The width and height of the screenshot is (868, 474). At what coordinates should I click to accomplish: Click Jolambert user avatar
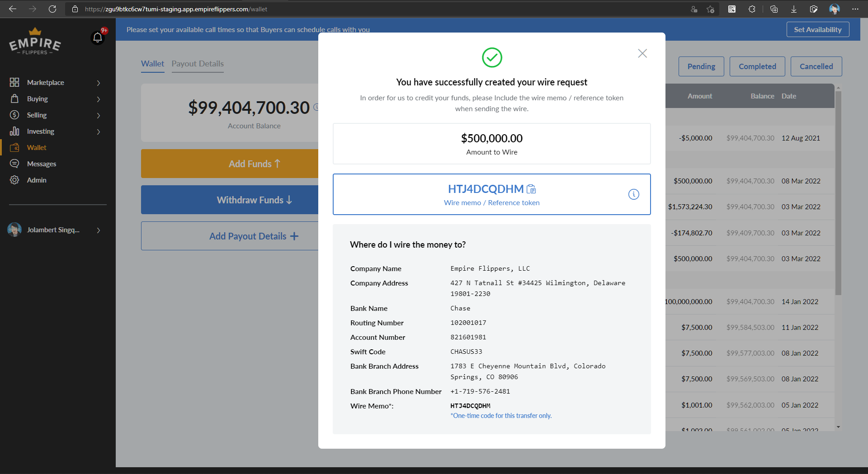[14, 230]
